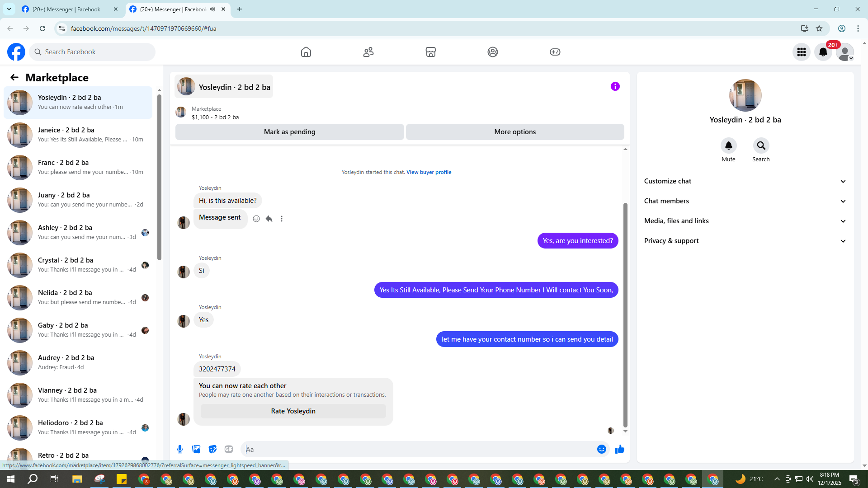Open more options for 'Message sent' message
Screen dimensions: 868x488
point(282,219)
